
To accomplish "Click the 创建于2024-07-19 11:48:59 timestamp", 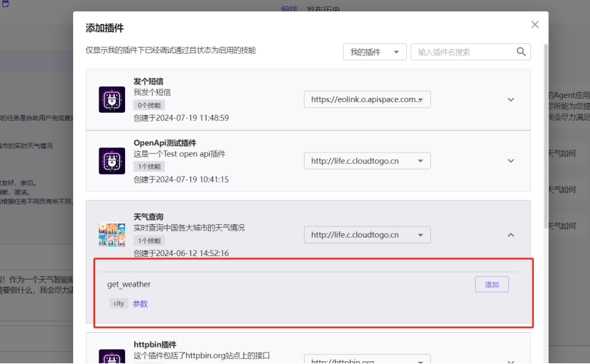I will point(181,118).
